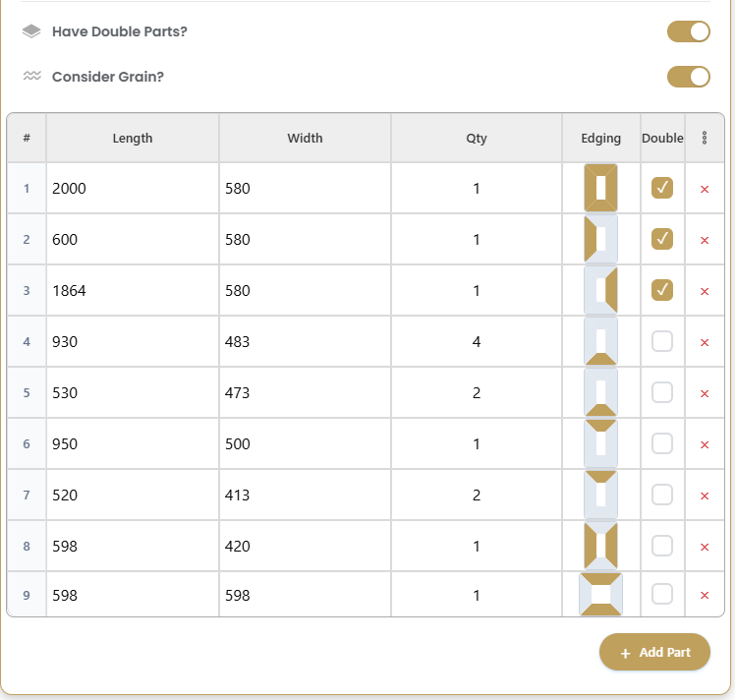Select row number 9 cell
735x700 pixels.
click(27, 595)
